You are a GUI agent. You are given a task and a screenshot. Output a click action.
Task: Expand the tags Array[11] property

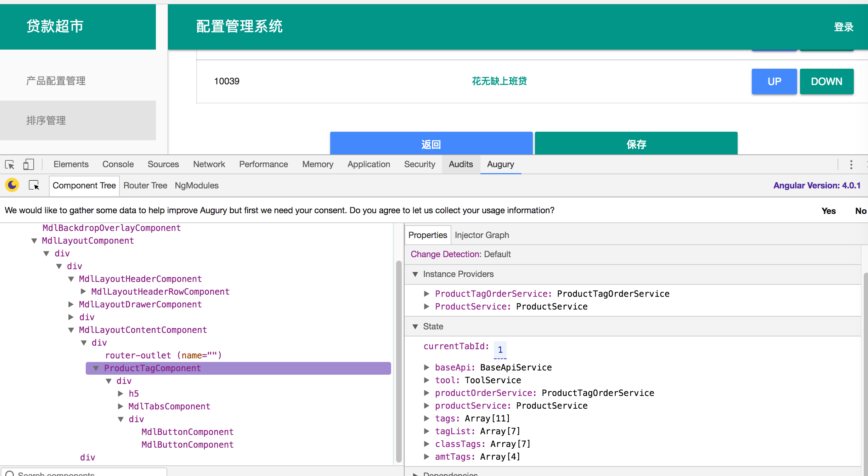click(x=427, y=419)
